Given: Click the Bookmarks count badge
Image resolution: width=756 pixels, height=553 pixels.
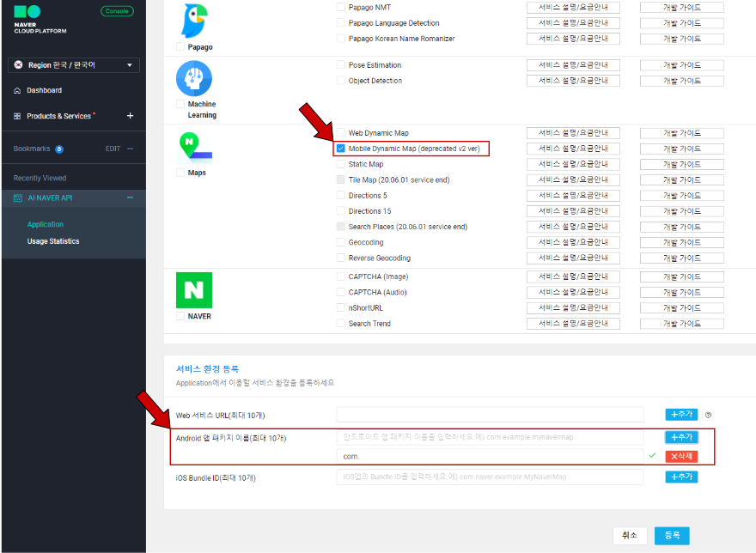Looking at the screenshot, I should click(58, 149).
